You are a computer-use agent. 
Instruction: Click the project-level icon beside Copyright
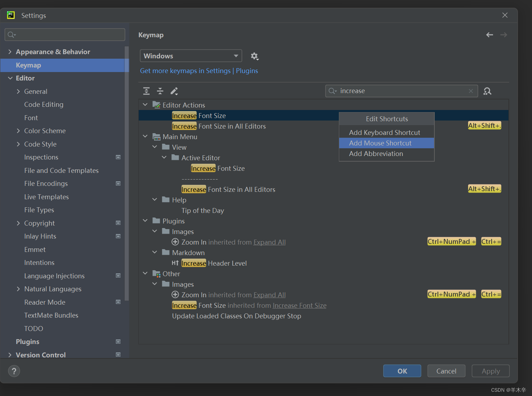click(x=118, y=223)
